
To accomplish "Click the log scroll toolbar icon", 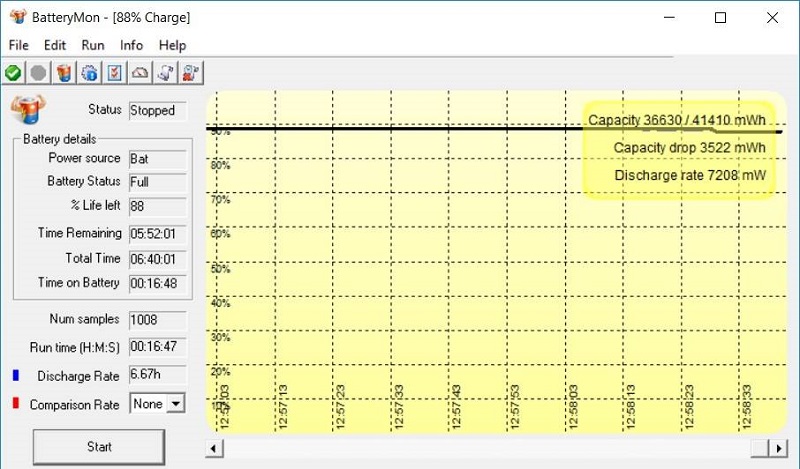I will [x=166, y=73].
